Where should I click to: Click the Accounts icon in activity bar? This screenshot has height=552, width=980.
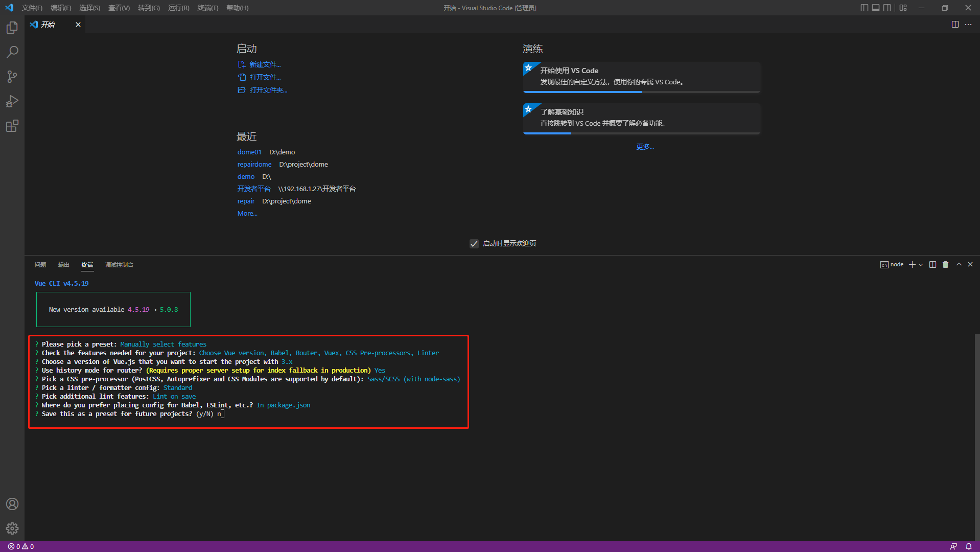coord(12,504)
